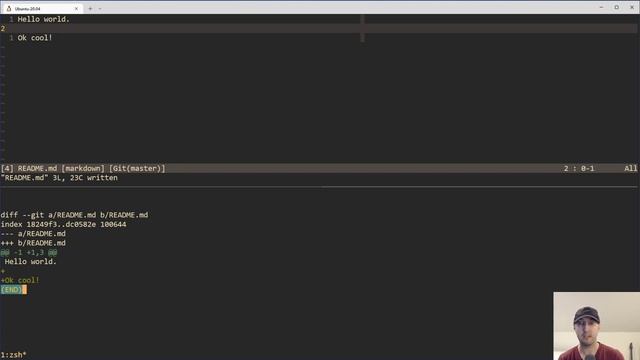Image resolution: width=640 pixels, height=360 pixels.
Task: Place cursor on "Hello world." line
Action: 44,19
